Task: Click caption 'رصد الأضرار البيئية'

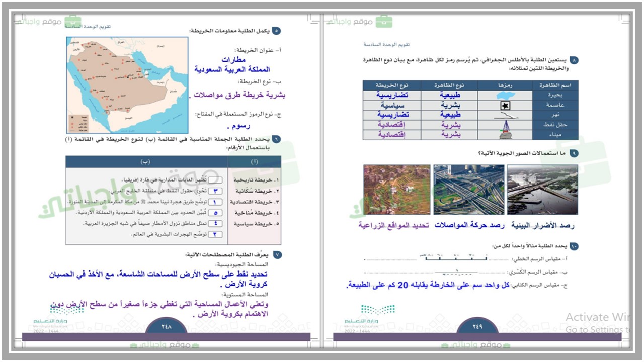Action: coord(543,225)
